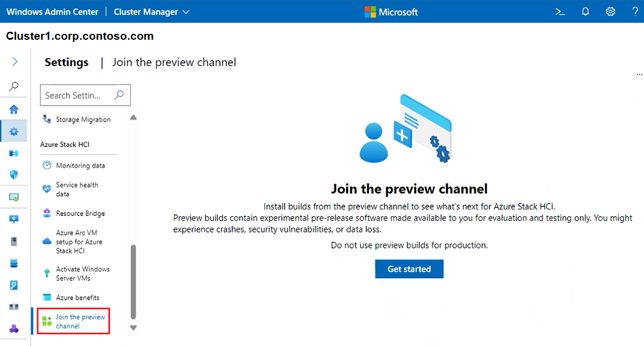Click the Azure benefits window icon

[x=47, y=297]
